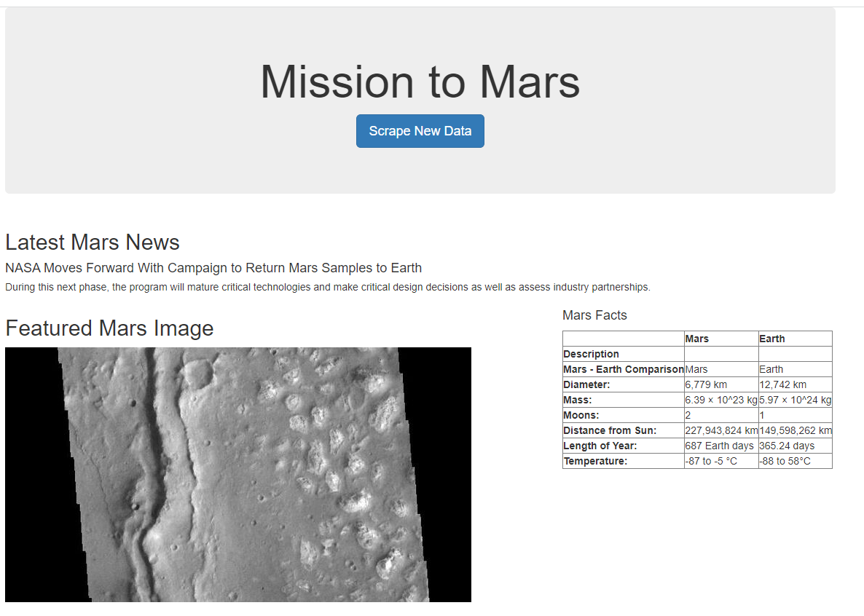Select the Latest Mars News heading
Screen dimensions: 864x616
click(92, 242)
